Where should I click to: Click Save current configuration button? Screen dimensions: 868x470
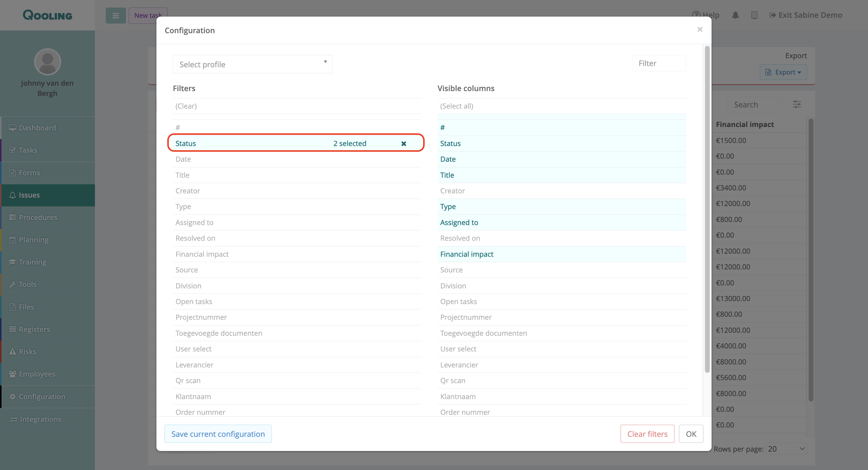(218, 434)
